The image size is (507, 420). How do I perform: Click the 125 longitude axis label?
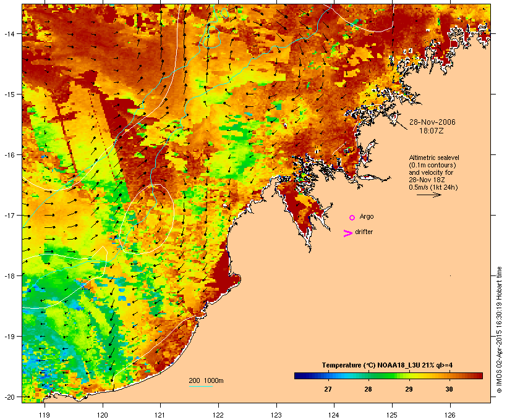click(392, 415)
